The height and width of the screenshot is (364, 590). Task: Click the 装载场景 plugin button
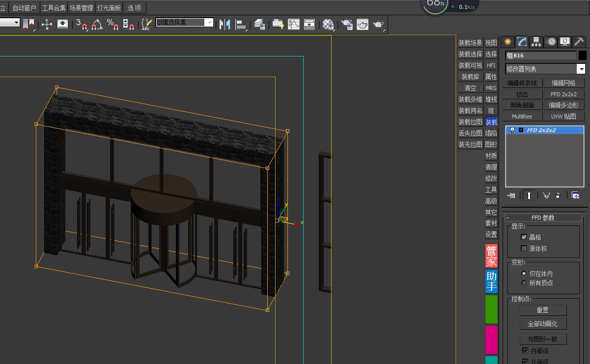coord(471,43)
